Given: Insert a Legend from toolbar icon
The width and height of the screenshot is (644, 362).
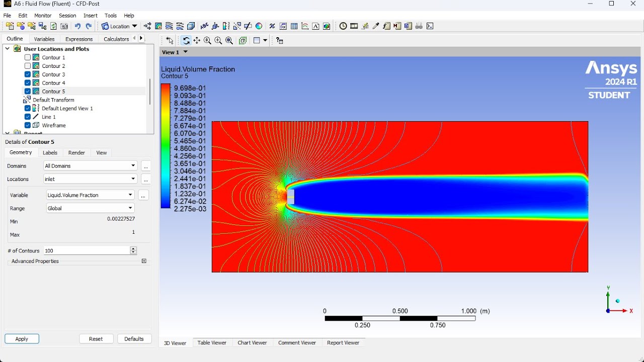Looking at the screenshot, I should 226,26.
